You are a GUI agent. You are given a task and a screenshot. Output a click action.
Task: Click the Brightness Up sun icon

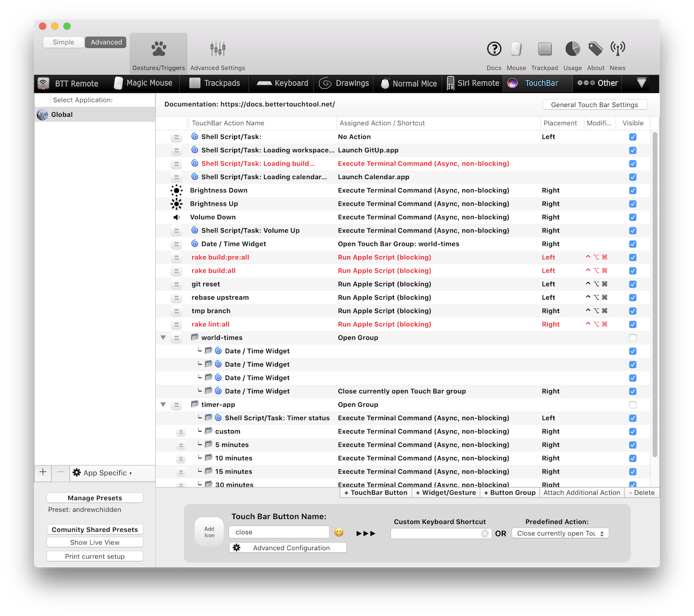coord(176,204)
